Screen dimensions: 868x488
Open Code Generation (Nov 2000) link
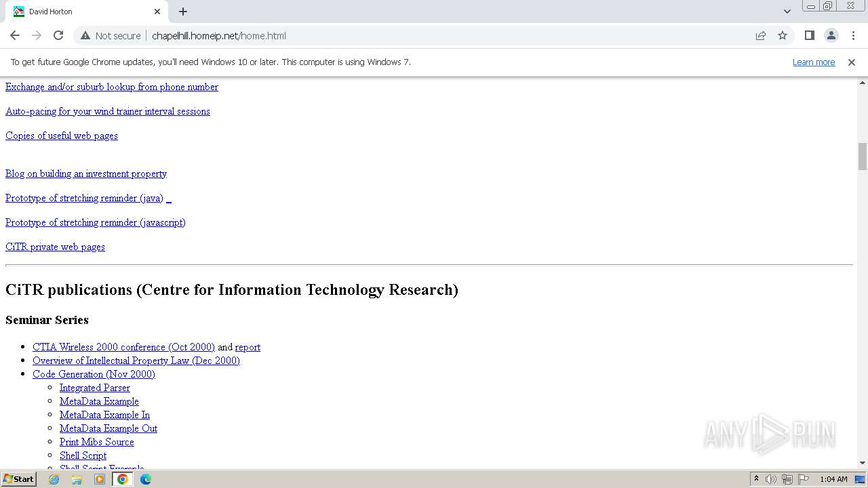(94, 374)
